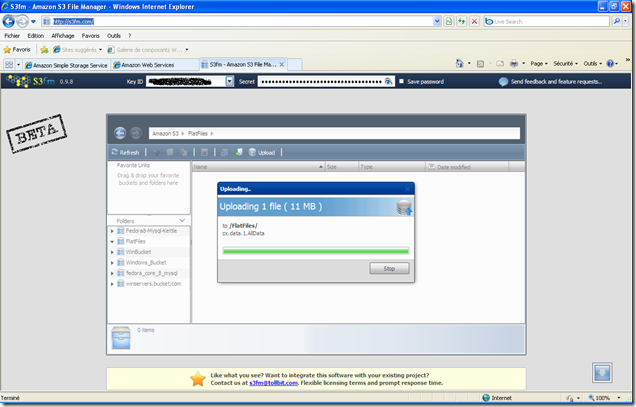Image resolution: width=636 pixels, height=407 pixels.
Task: Collapse the Folders panel chevron
Action: [182, 220]
